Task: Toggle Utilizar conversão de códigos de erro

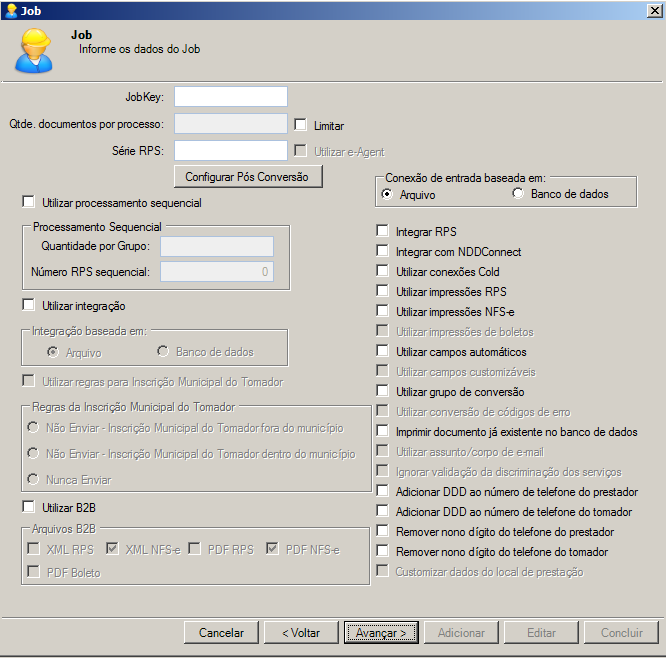Action: (x=382, y=411)
